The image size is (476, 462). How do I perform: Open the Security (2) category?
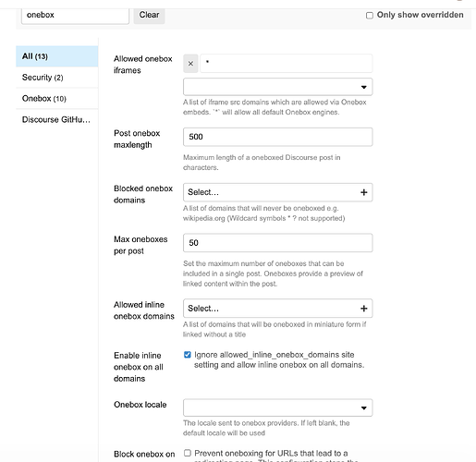(57, 78)
